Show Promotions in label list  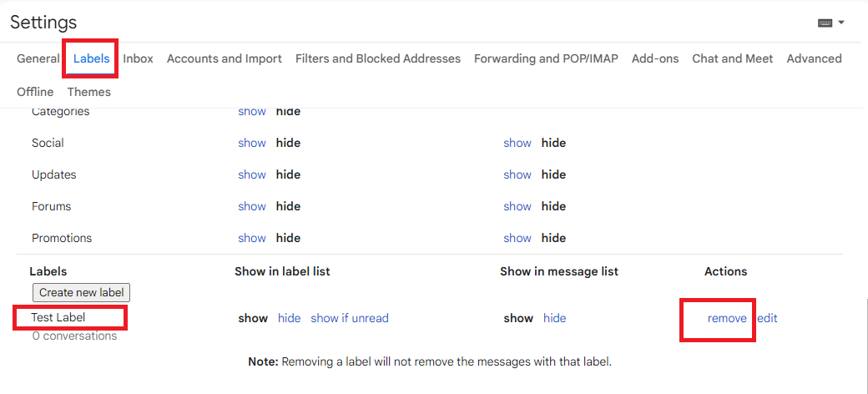pyautogui.click(x=252, y=238)
